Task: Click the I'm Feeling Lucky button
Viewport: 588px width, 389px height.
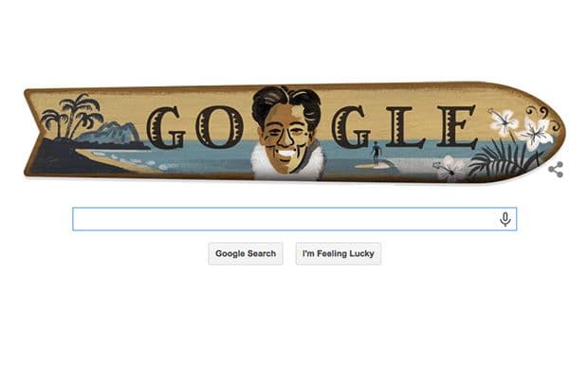Action: tap(339, 253)
